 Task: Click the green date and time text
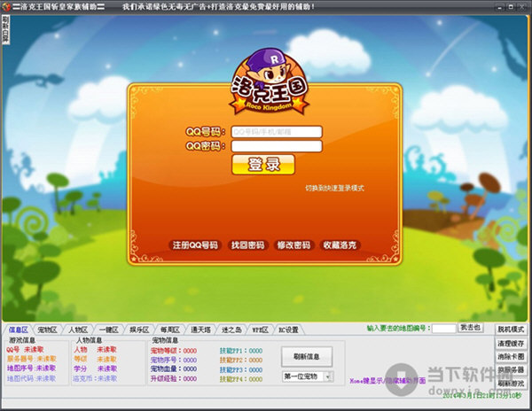pos(481,395)
